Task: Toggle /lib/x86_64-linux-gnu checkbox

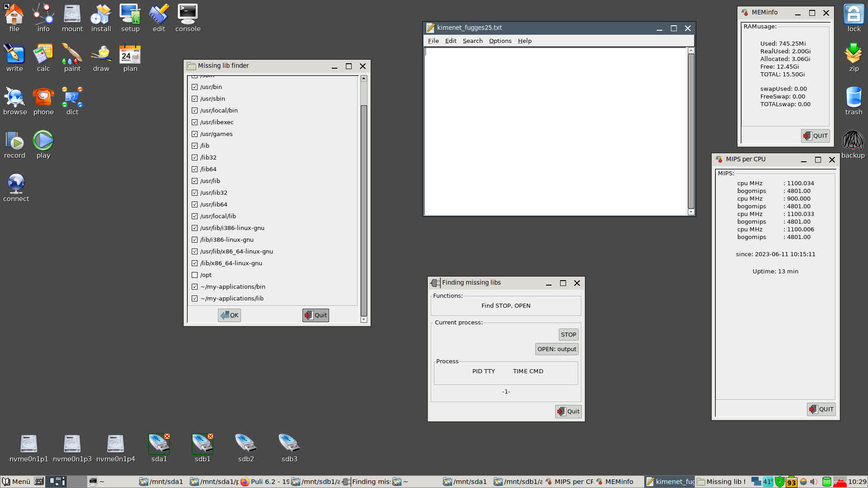Action: [x=194, y=263]
